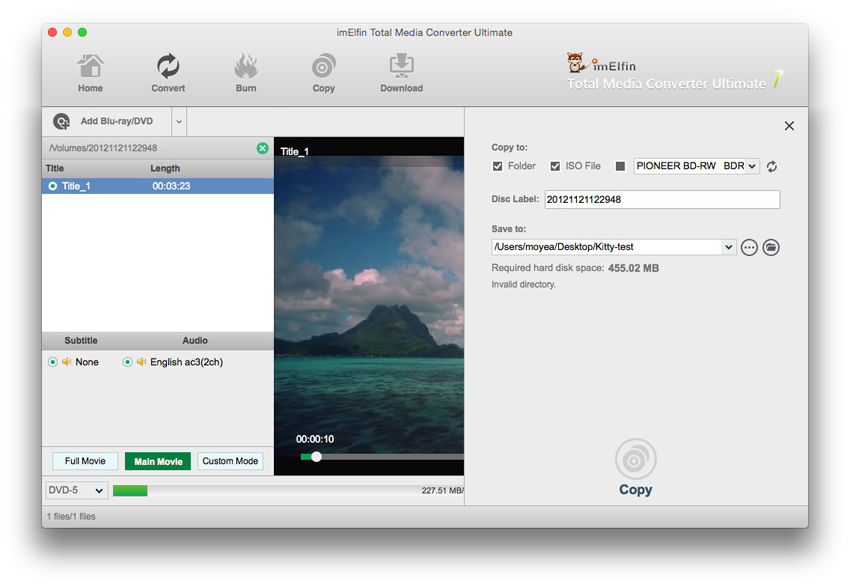Toggle the disc drive checkbox

(620, 166)
